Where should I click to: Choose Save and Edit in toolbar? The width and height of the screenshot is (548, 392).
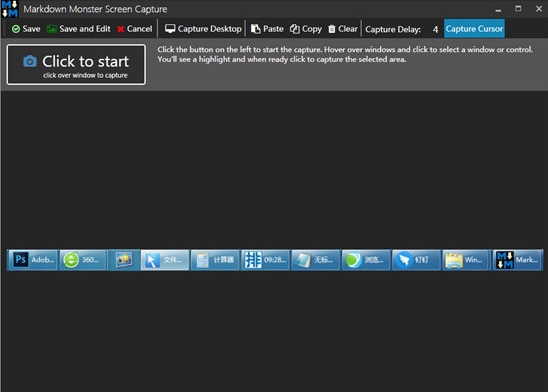click(x=78, y=29)
